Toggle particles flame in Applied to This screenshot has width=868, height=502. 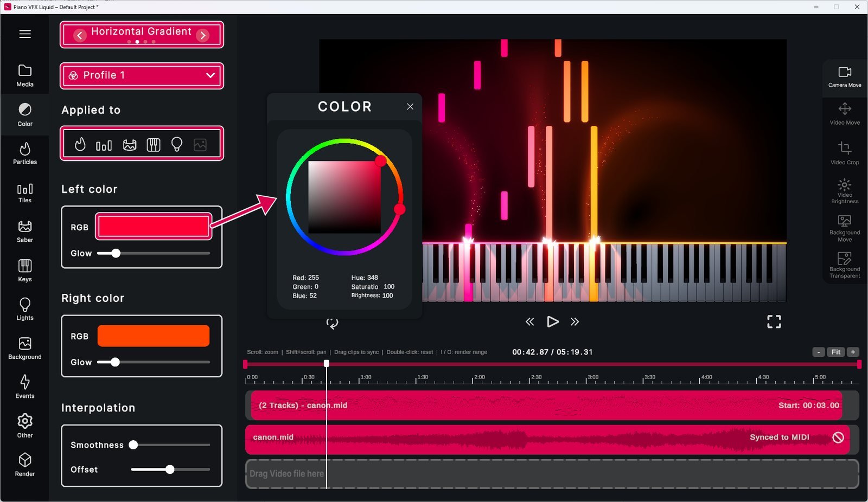point(80,144)
